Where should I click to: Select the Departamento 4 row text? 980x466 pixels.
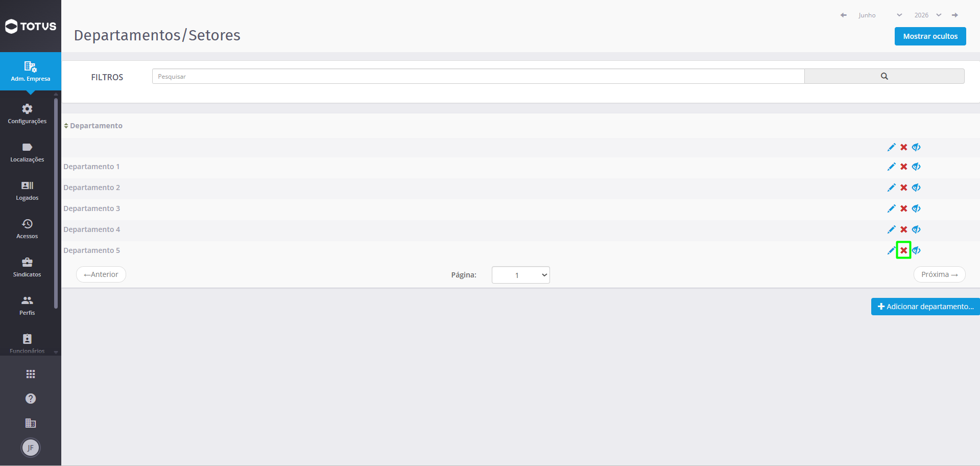91,229
